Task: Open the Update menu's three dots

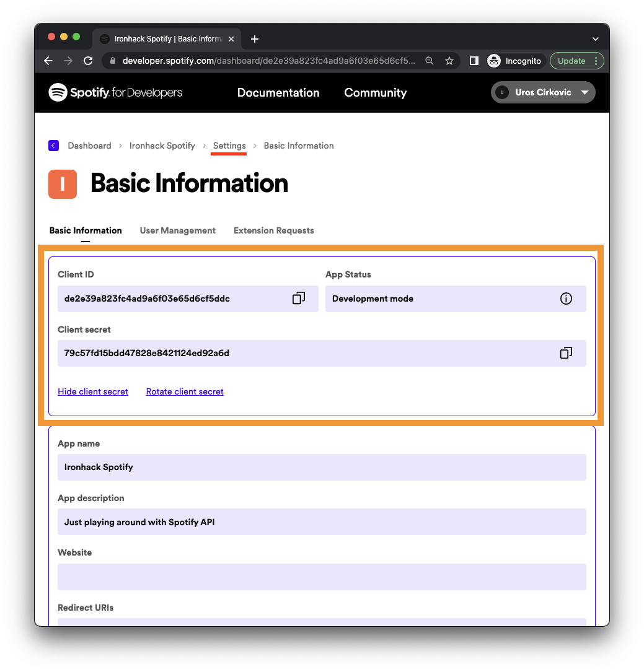Action: tap(596, 61)
